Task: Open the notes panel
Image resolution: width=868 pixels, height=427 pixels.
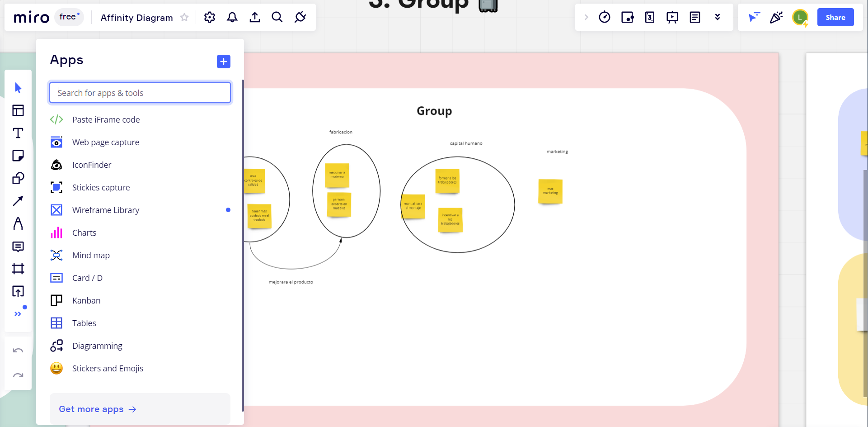Action: pyautogui.click(x=695, y=17)
